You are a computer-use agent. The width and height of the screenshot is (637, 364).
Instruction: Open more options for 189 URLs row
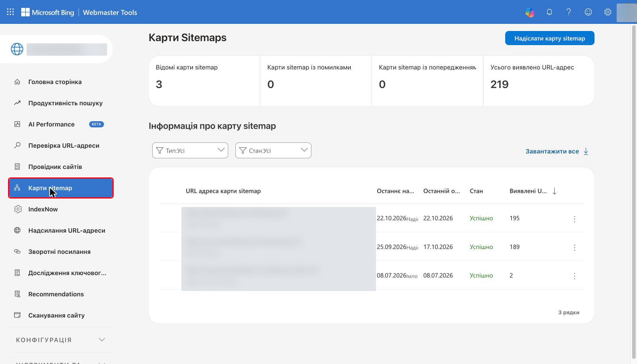click(574, 247)
